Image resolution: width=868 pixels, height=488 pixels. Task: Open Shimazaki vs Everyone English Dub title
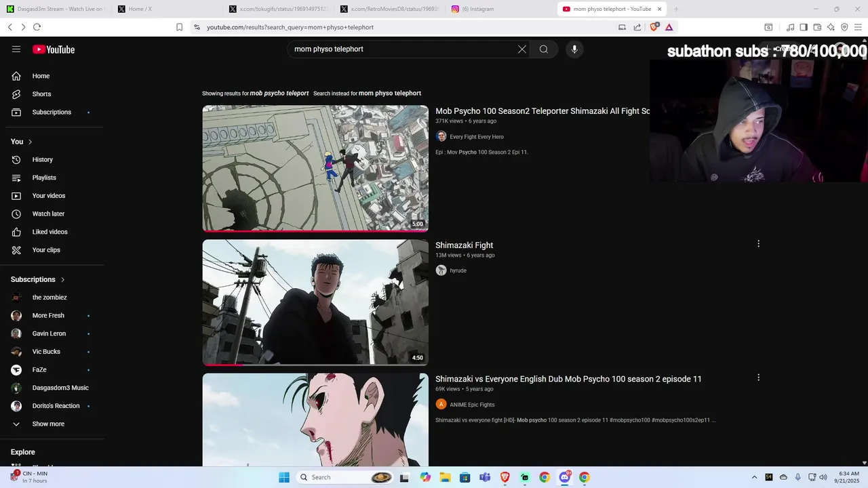(568, 379)
